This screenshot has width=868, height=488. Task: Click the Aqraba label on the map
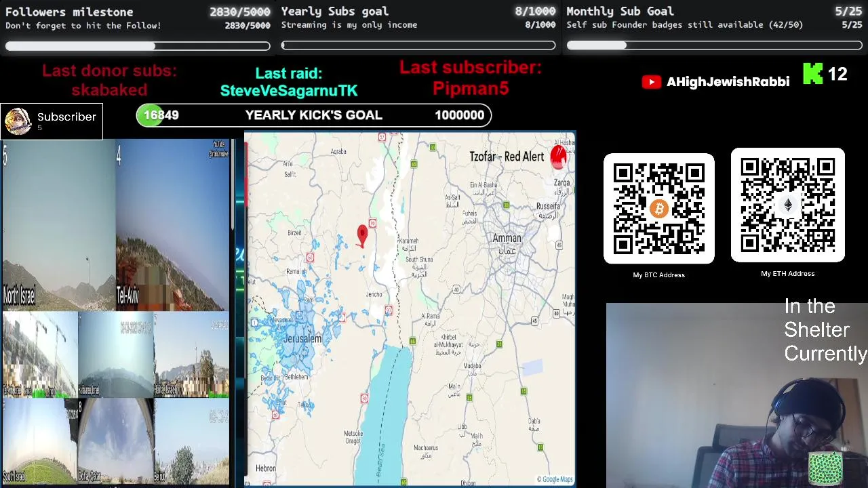click(338, 151)
